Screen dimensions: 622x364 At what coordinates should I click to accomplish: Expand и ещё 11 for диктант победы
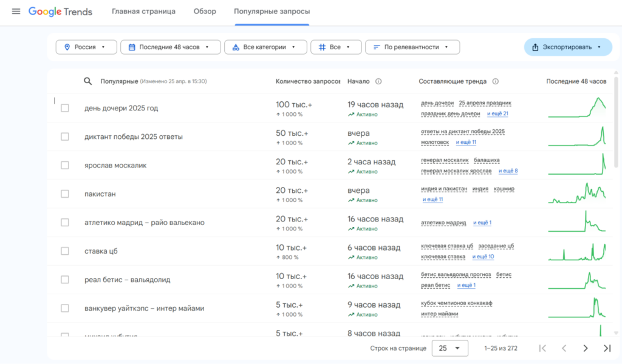click(466, 142)
